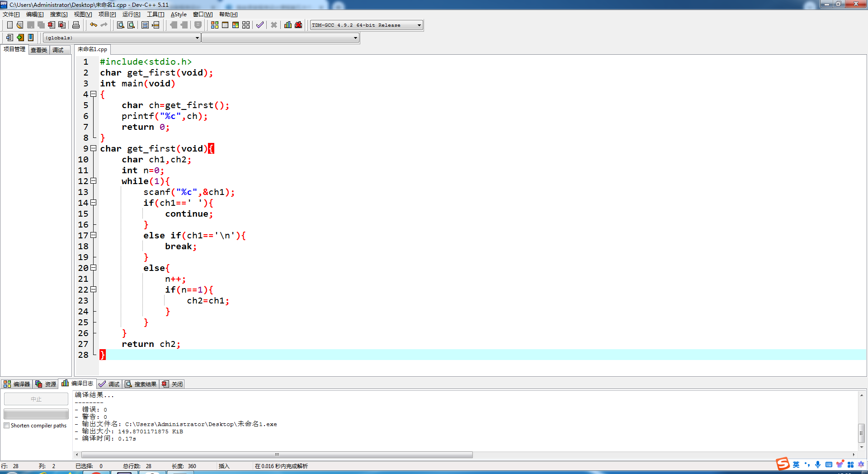The width and height of the screenshot is (868, 474).
Task: Click the Find magnifier icon
Action: [121, 25]
